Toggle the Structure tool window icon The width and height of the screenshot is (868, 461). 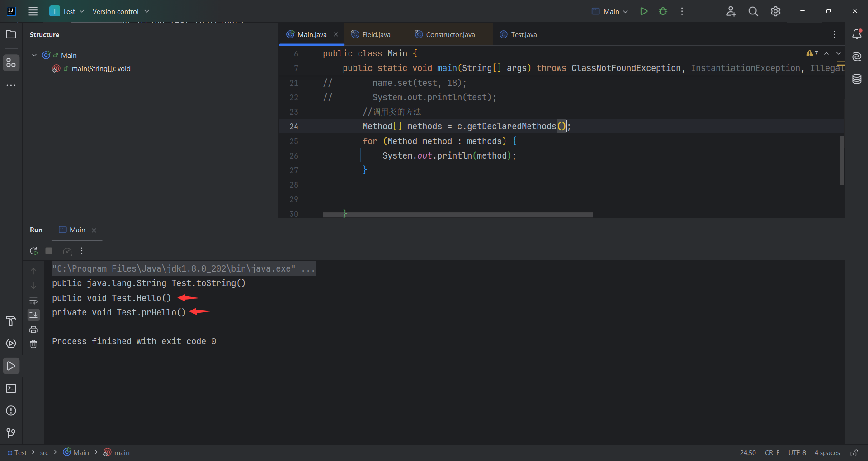pos(11,63)
